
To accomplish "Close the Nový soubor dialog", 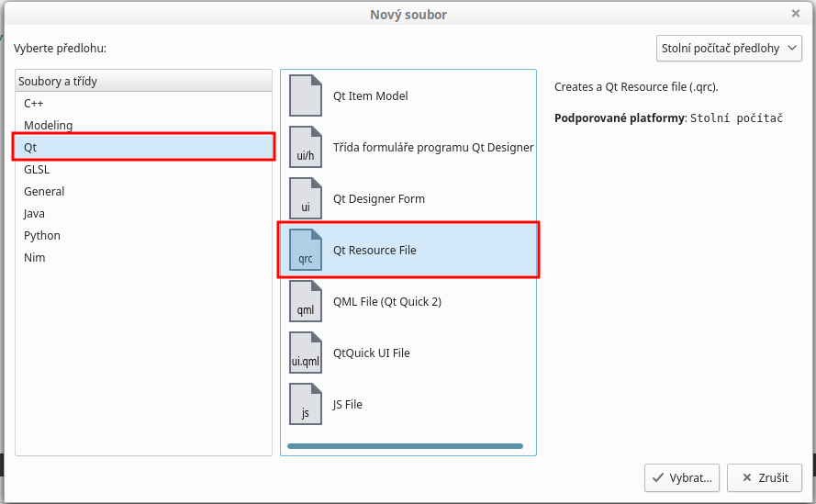I will point(796,14).
